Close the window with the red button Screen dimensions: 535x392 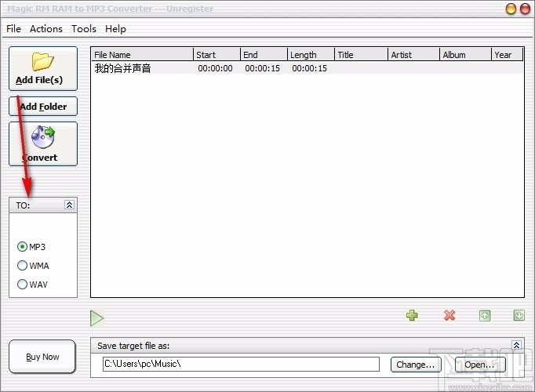(525, 9)
